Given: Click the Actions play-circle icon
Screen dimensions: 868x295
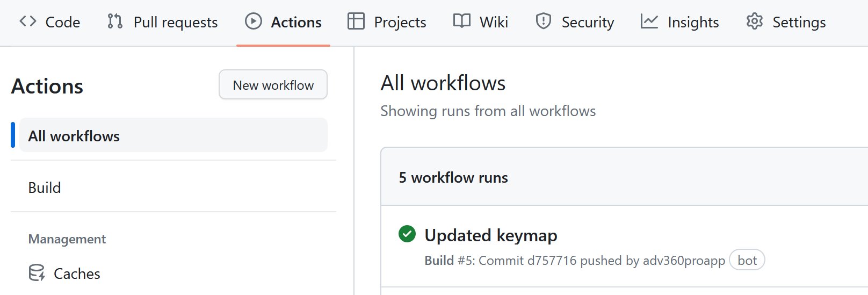Looking at the screenshot, I should click(x=254, y=21).
